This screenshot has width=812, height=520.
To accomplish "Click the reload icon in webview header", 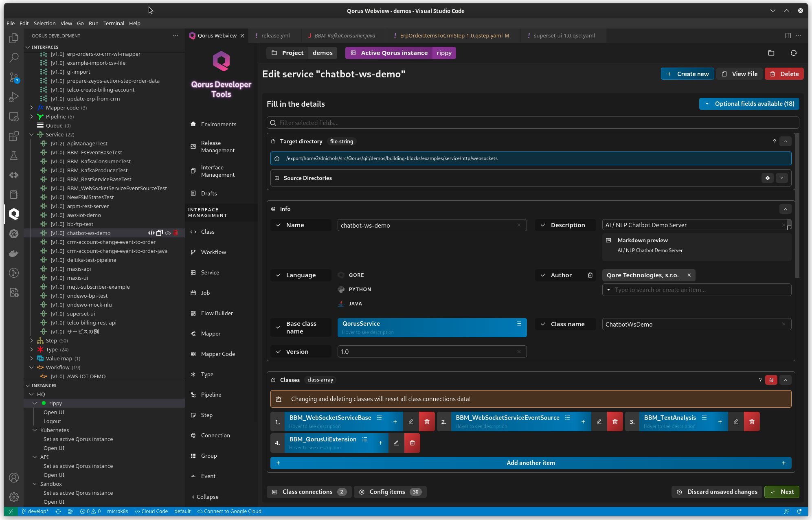I will 793,53.
